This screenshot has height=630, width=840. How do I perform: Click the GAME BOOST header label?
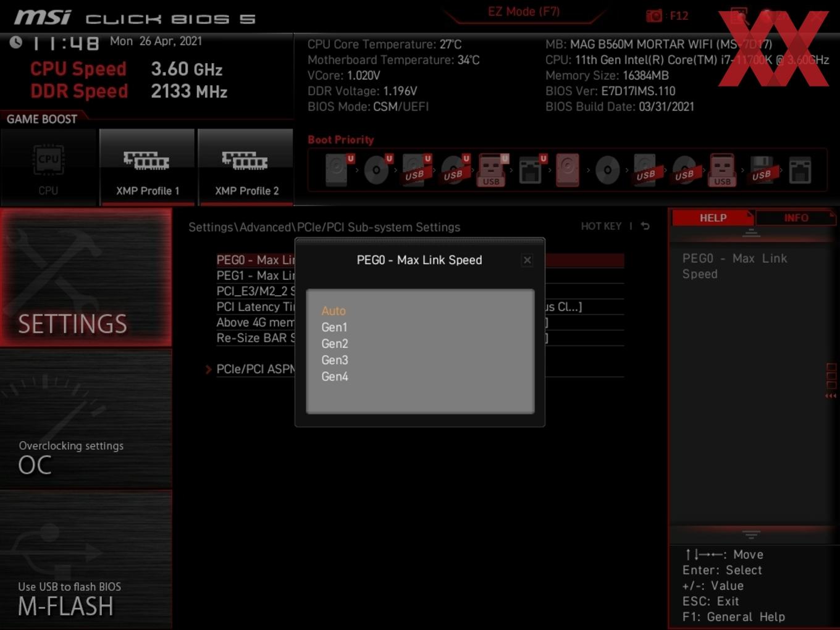(x=42, y=119)
